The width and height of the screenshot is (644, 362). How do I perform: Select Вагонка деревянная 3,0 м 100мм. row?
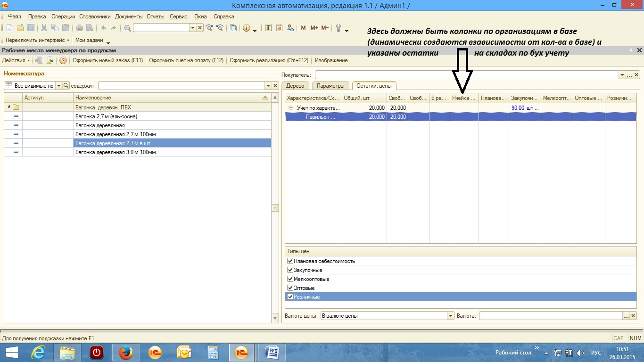click(x=116, y=152)
